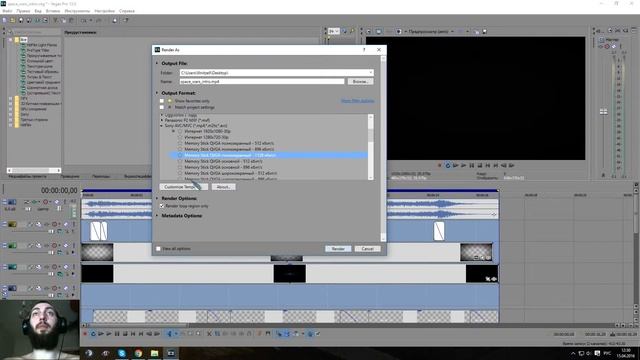
Task: Click the Undo toolbar icon
Action: (84, 20)
